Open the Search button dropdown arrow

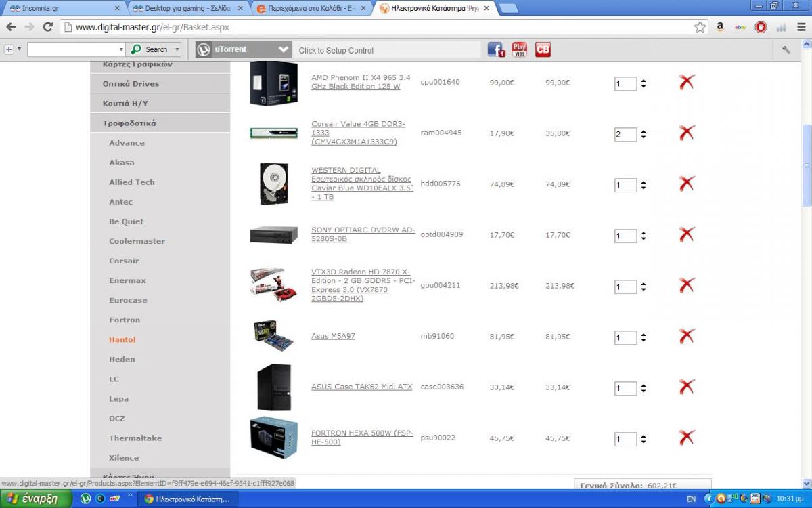pos(177,49)
